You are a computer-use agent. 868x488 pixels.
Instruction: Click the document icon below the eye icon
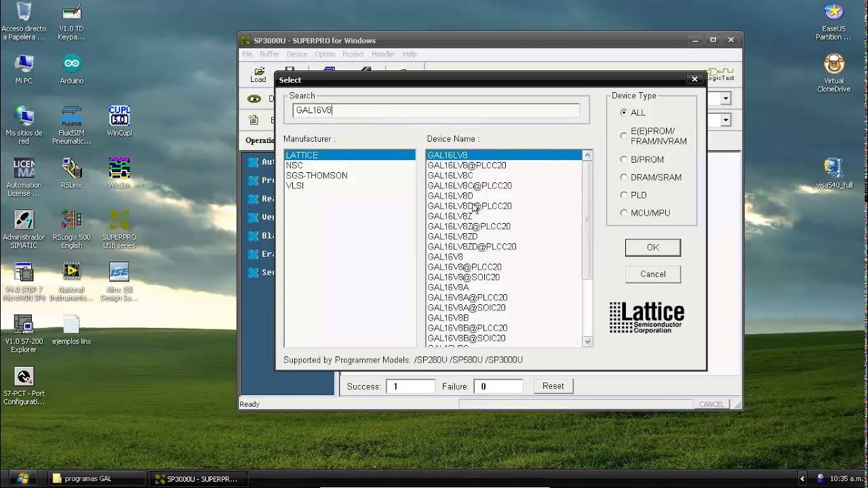254,120
